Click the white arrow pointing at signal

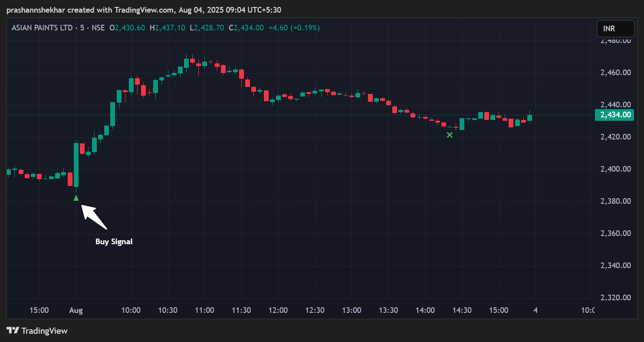[94, 217]
